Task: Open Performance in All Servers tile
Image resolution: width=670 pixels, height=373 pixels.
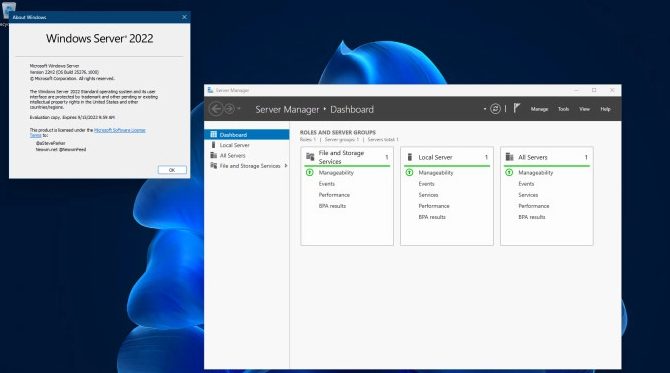Action: tap(534, 206)
